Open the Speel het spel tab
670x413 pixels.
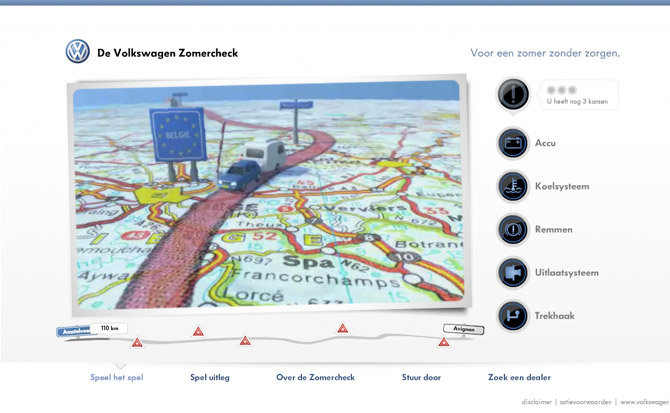117,378
